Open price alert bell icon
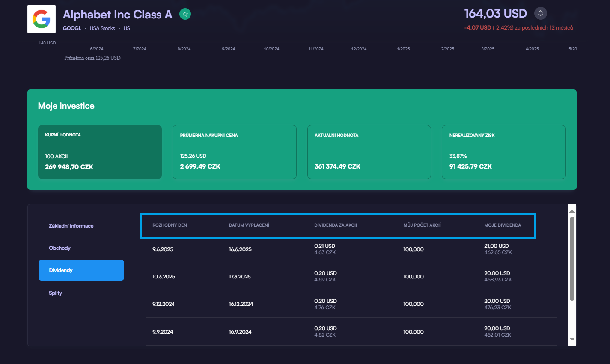This screenshot has height=364, width=610. [540, 13]
